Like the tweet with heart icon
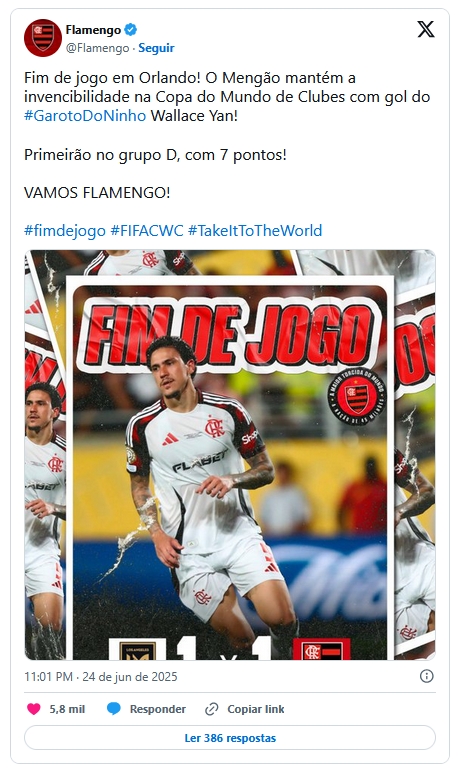This screenshot has height=775, width=461. pyautogui.click(x=34, y=709)
